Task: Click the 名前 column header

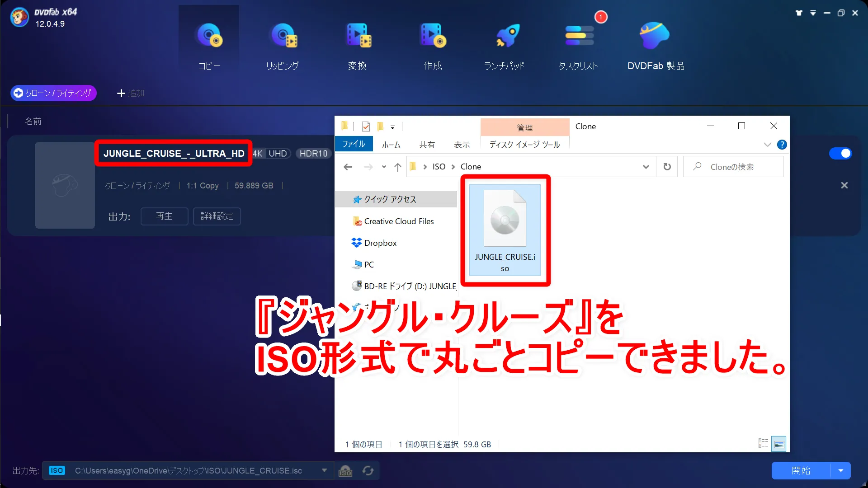Action: point(33,121)
